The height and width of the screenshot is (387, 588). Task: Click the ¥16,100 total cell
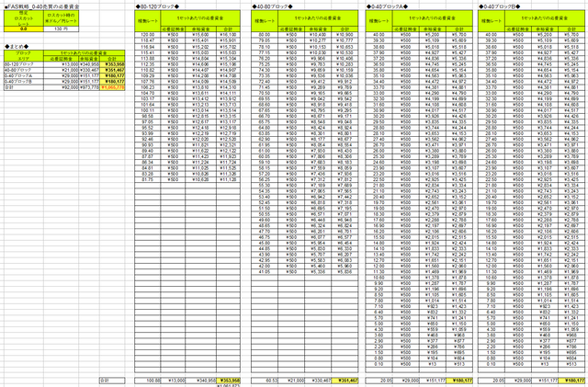(228, 35)
